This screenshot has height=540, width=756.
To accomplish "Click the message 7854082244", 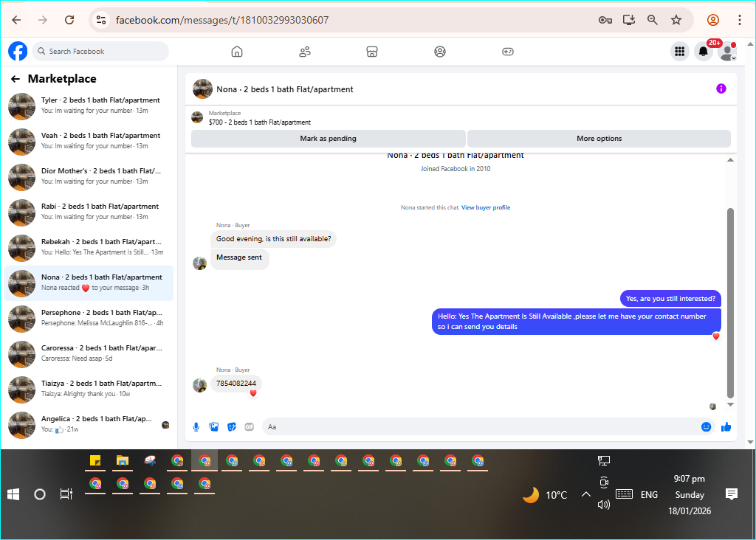I will click(236, 384).
